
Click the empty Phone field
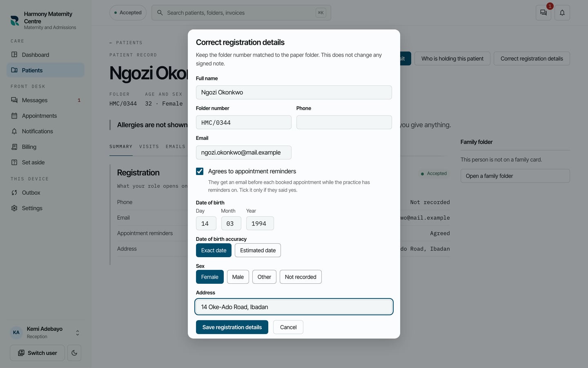coord(344,122)
